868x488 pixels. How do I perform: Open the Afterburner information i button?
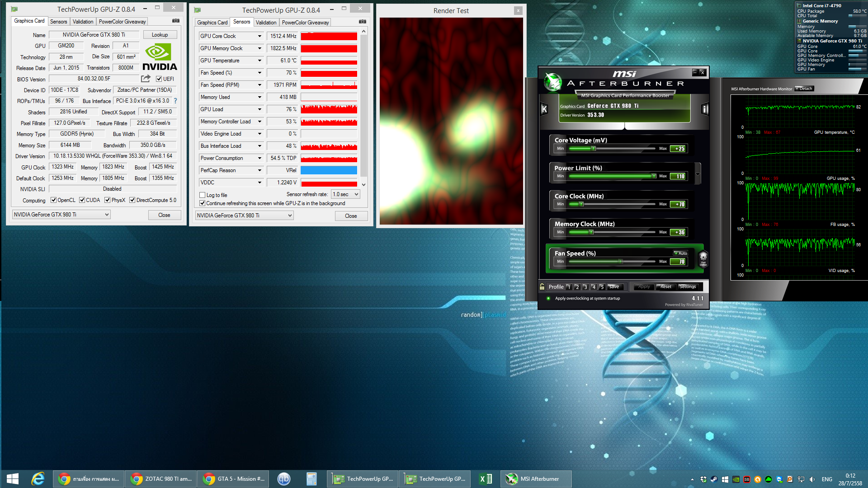[704, 109]
